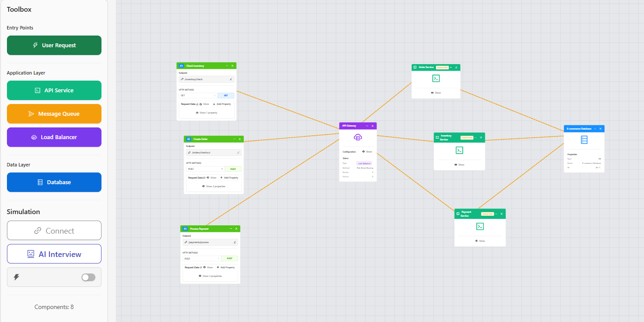Screen dimensions: 644x322
Task: Expand Show 1 property in Check Inventory
Action: point(206,113)
